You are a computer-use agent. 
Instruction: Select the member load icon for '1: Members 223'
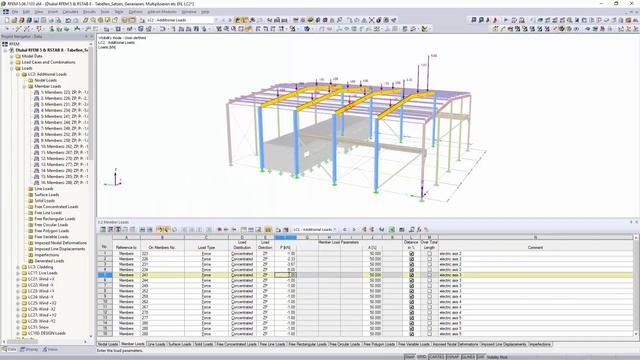pos(37,92)
